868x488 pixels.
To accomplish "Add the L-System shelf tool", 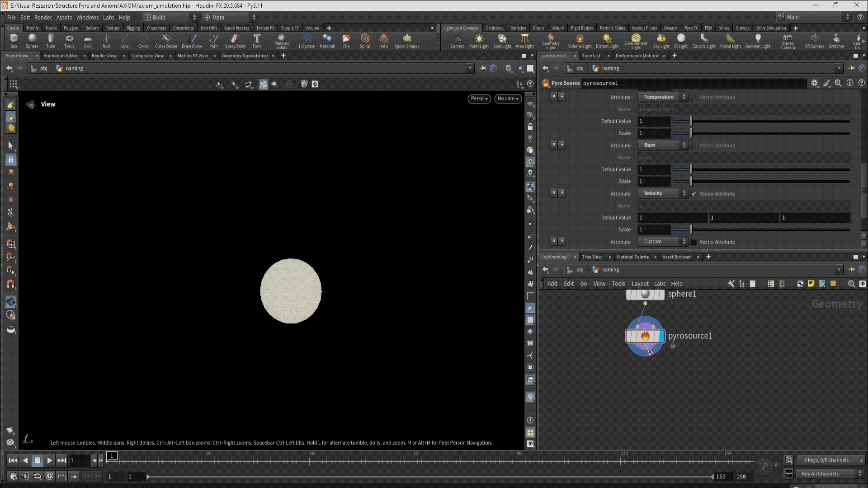I will [x=307, y=41].
